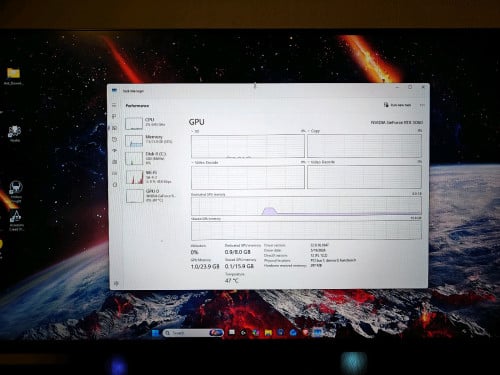Click the 47 °C temperature reading
This screenshot has height=375, width=500.
(x=232, y=281)
